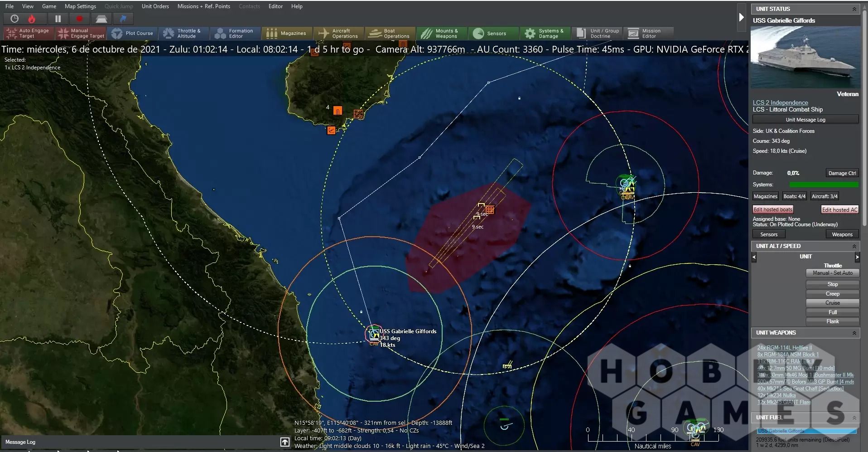Image resolution: width=868 pixels, height=452 pixels.
Task: Open the Unit Orders menu
Action: click(155, 6)
